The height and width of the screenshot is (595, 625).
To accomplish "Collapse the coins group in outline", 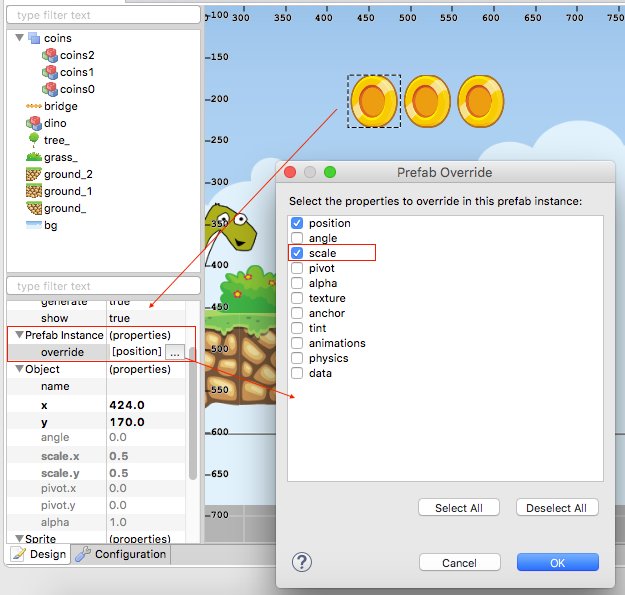I will [20, 38].
